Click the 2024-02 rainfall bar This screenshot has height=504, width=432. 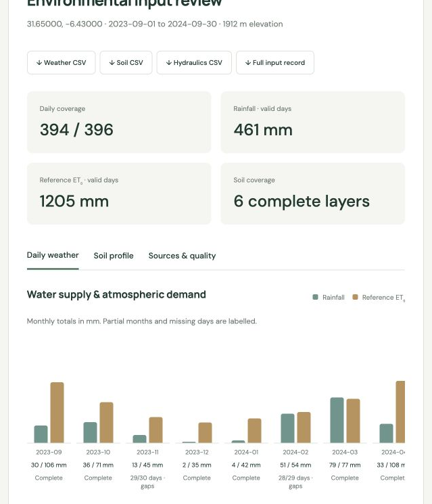pyautogui.click(x=287, y=428)
